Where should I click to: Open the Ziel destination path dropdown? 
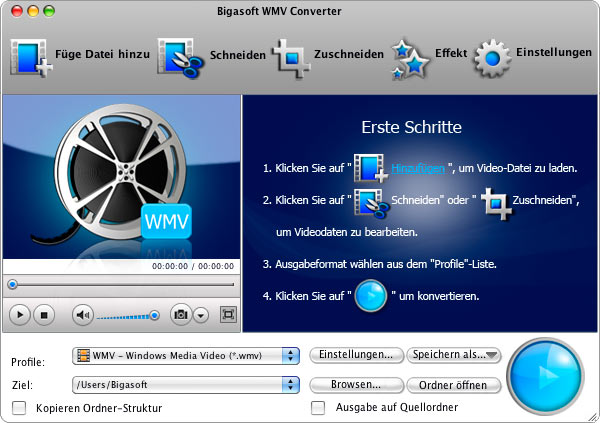[x=186, y=385]
